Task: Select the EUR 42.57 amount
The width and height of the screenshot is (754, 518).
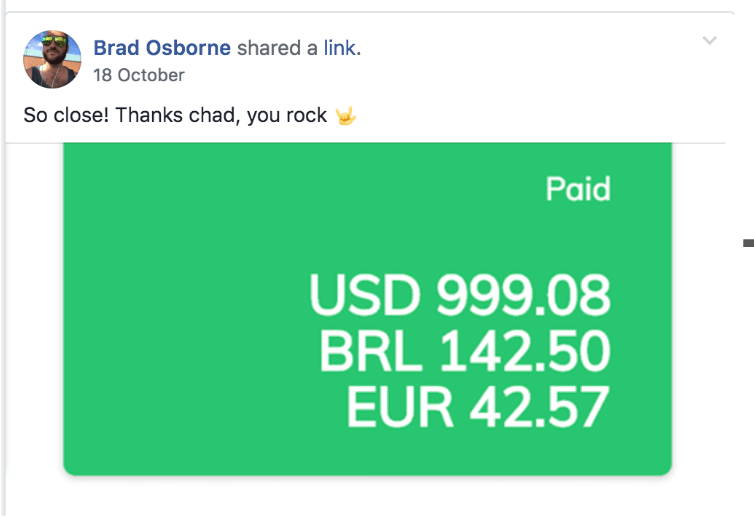Action: click(478, 407)
